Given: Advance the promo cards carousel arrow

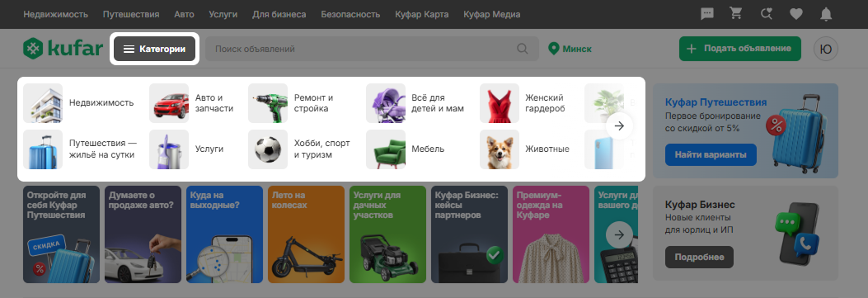Looking at the screenshot, I should 619,235.
